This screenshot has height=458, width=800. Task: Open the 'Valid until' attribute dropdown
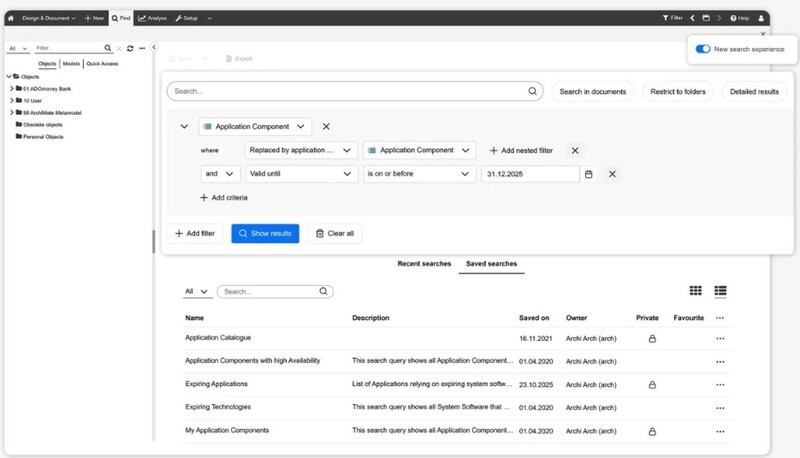pyautogui.click(x=301, y=174)
